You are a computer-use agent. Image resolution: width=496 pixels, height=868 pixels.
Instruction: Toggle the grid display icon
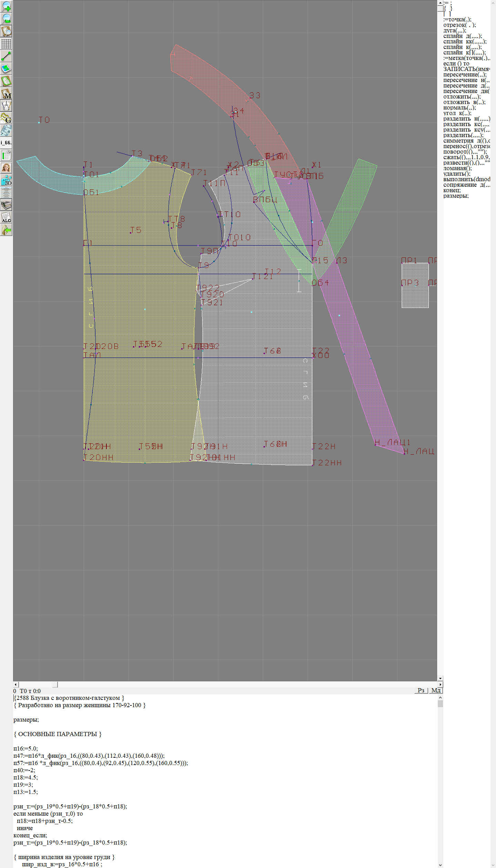pyautogui.click(x=6, y=44)
